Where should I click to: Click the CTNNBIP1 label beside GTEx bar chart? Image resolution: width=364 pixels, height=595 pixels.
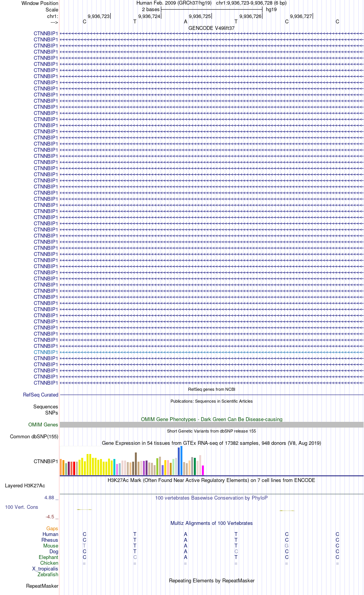[x=46, y=461]
